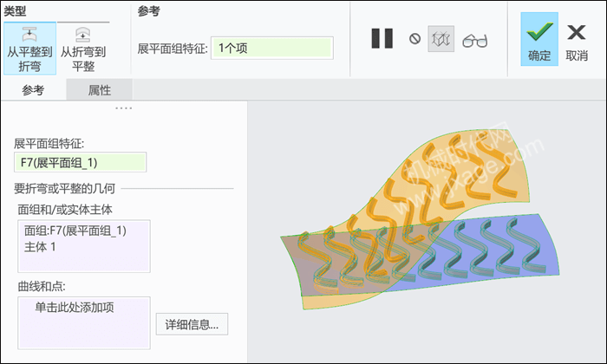Screen dimensions: 607x364
Task: Select the 从平整到折弯 type option
Action: coord(29,49)
